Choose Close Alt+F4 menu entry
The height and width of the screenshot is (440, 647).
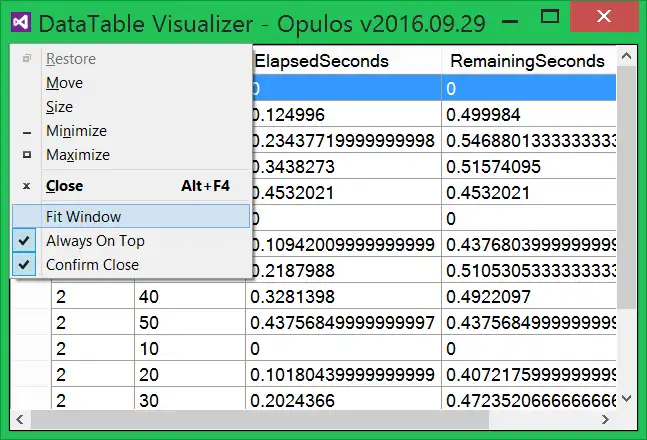(131, 186)
